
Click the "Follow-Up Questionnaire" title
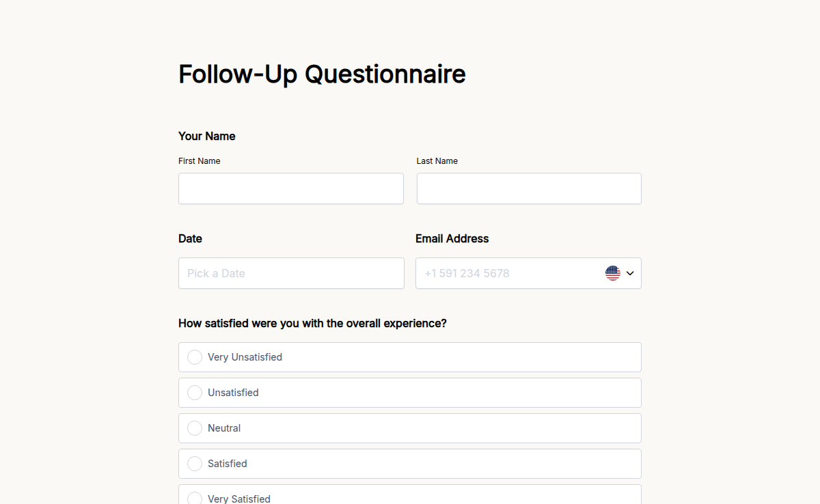(x=321, y=74)
